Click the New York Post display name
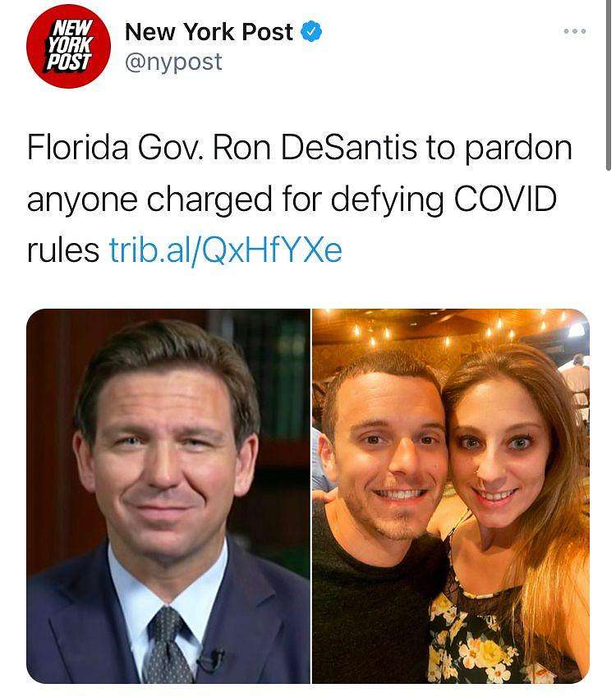 [209, 31]
